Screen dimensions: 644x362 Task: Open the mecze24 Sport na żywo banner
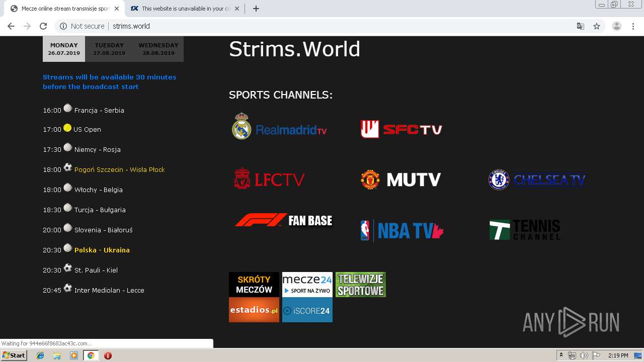(307, 285)
